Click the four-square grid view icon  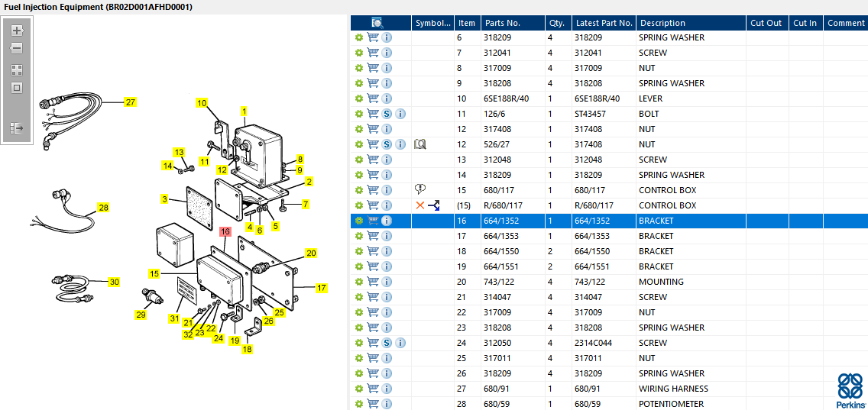(17, 69)
